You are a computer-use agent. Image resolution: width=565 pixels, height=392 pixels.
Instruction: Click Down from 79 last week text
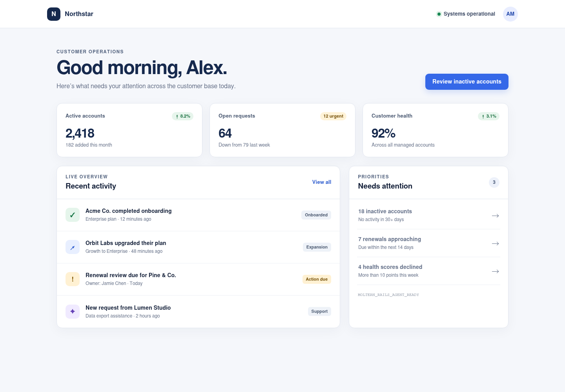pyautogui.click(x=244, y=145)
